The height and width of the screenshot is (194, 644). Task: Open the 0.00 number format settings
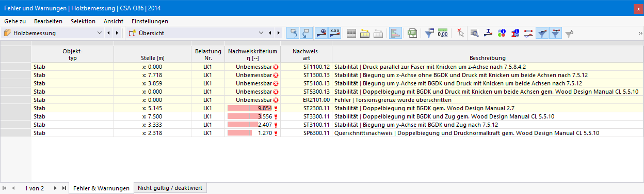tap(443, 33)
